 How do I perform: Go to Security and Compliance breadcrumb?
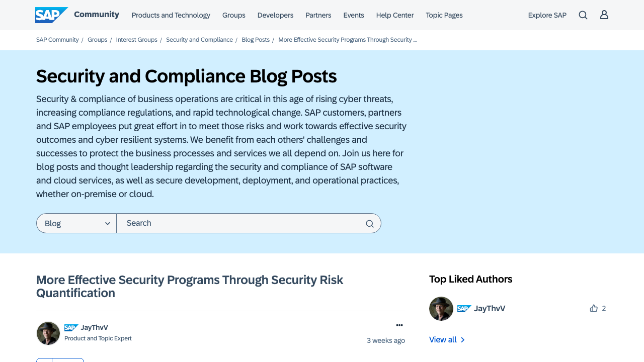click(x=199, y=40)
